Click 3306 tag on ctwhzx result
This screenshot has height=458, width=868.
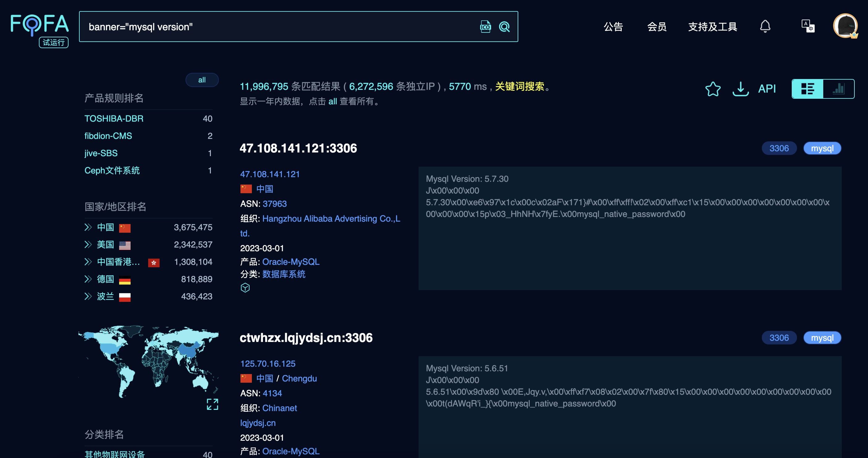coord(779,338)
